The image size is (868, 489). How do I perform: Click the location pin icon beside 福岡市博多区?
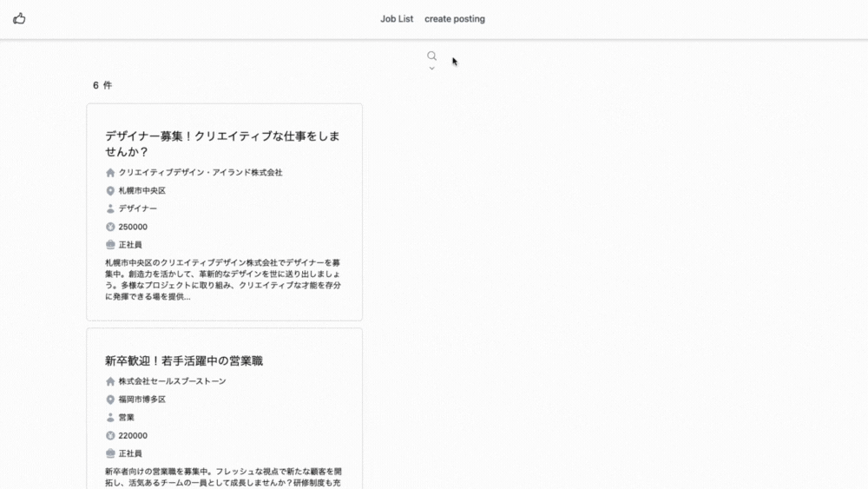tap(110, 400)
